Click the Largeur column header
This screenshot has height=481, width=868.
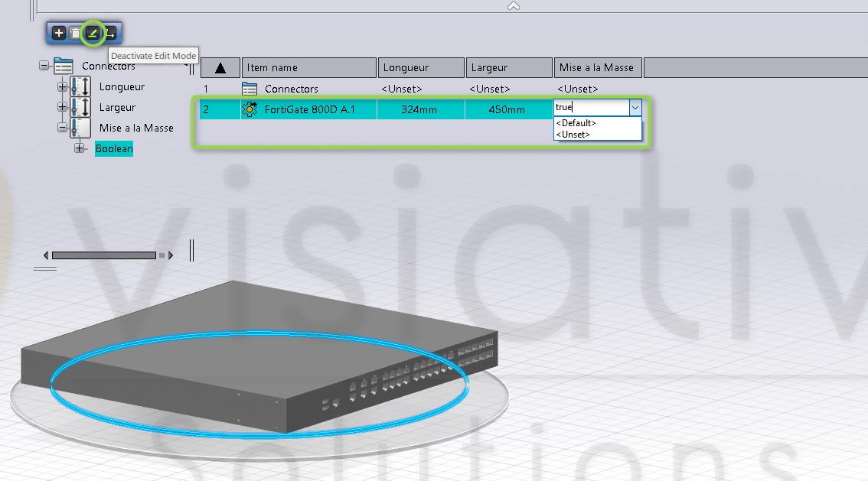pyautogui.click(x=509, y=67)
